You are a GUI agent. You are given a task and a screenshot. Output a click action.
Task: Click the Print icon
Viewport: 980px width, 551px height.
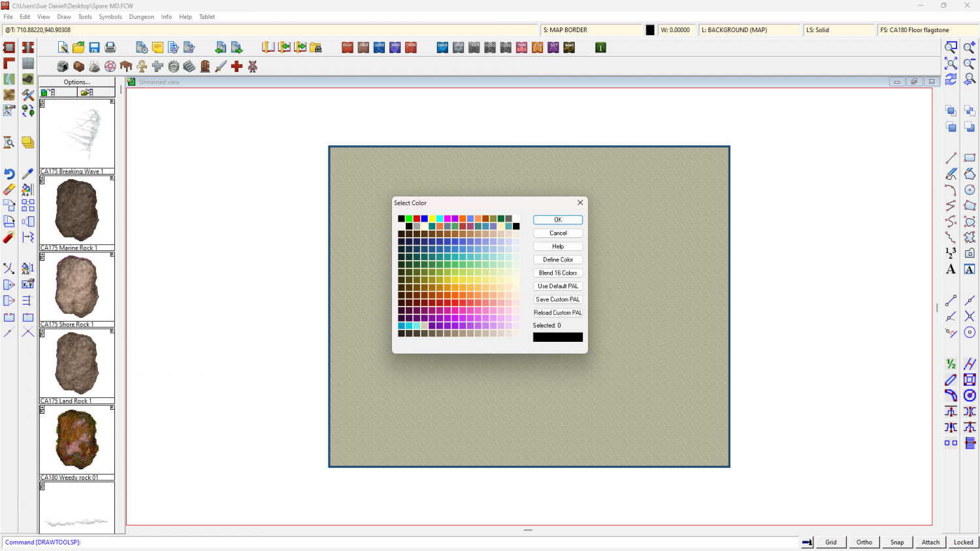click(110, 47)
